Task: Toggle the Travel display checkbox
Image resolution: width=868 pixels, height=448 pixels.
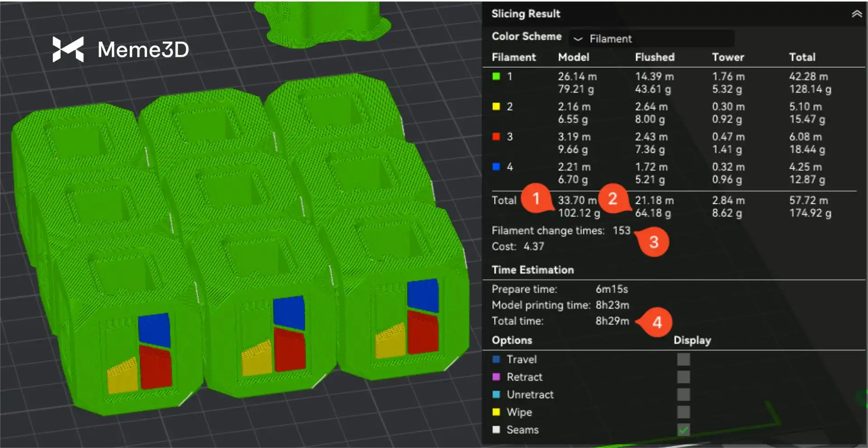Action: click(683, 359)
